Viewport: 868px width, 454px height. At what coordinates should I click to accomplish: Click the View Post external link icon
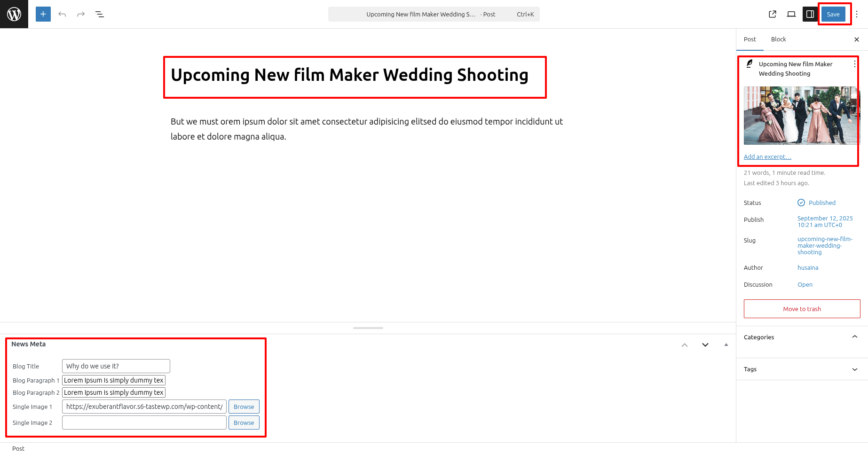773,14
